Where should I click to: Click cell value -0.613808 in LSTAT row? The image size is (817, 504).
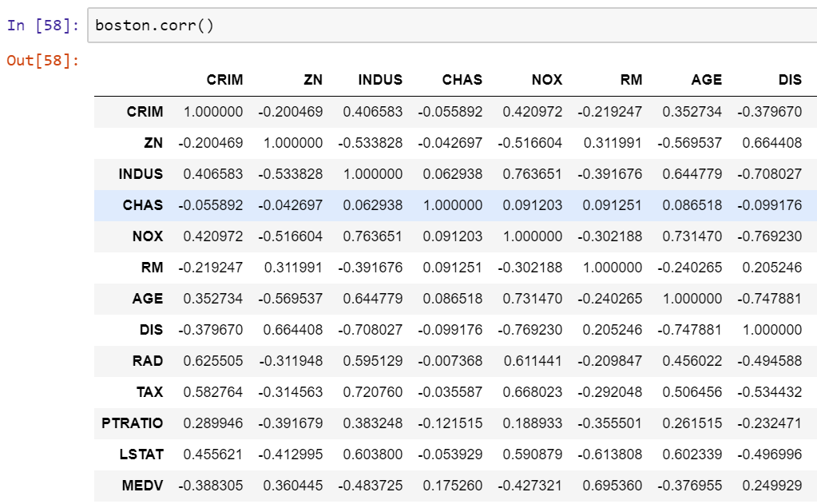click(x=609, y=454)
